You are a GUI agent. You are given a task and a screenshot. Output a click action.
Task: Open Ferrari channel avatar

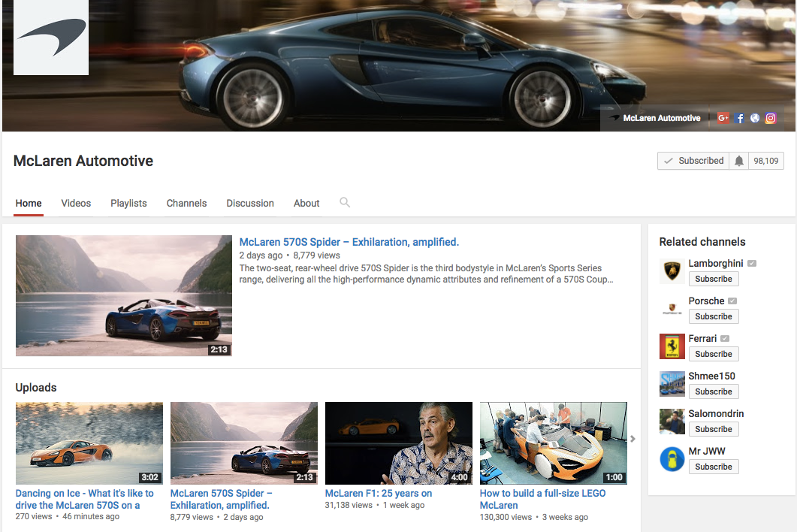[x=672, y=346]
